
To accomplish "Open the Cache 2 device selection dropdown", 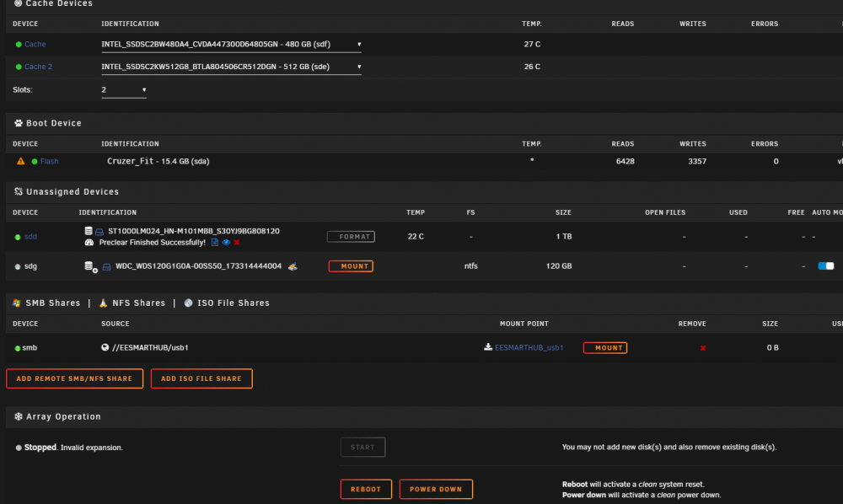I will click(x=231, y=67).
